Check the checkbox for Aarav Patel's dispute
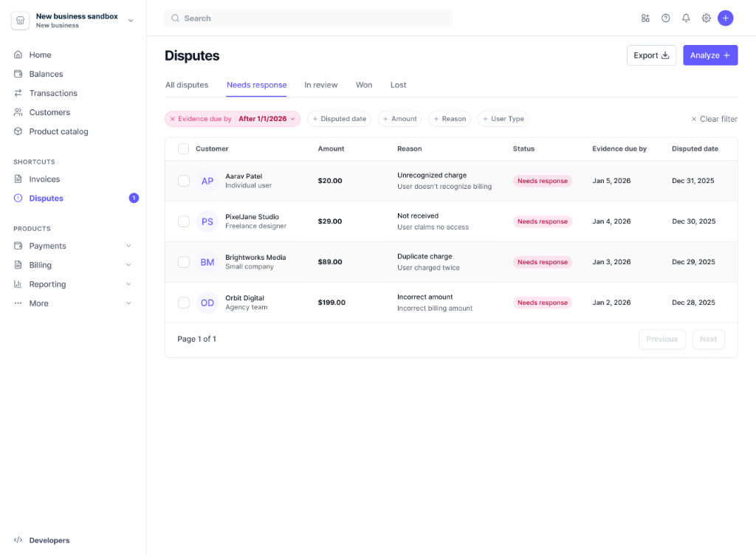The width and height of the screenshot is (756, 555). 183,181
